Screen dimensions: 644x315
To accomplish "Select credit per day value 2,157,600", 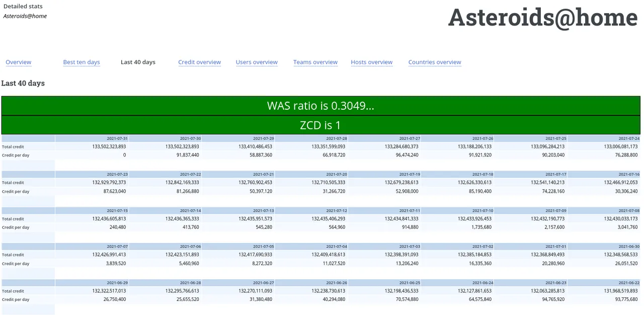I will 554,227.
